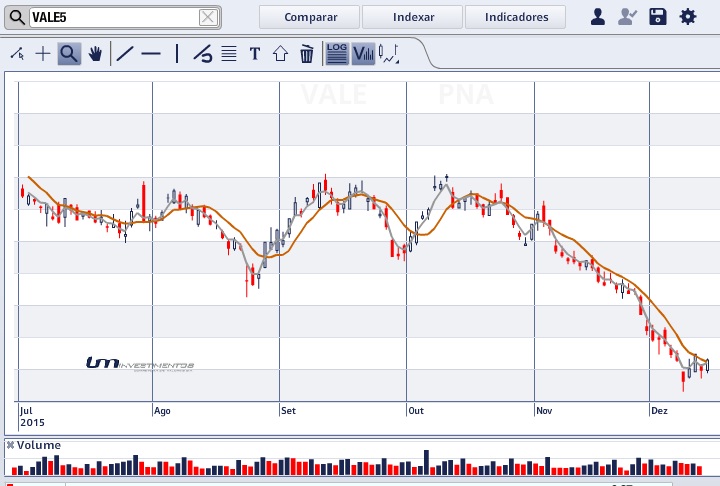Screen dimensions: 720x486
Task: Select the crosshair cursor tool
Action: pyautogui.click(x=43, y=54)
